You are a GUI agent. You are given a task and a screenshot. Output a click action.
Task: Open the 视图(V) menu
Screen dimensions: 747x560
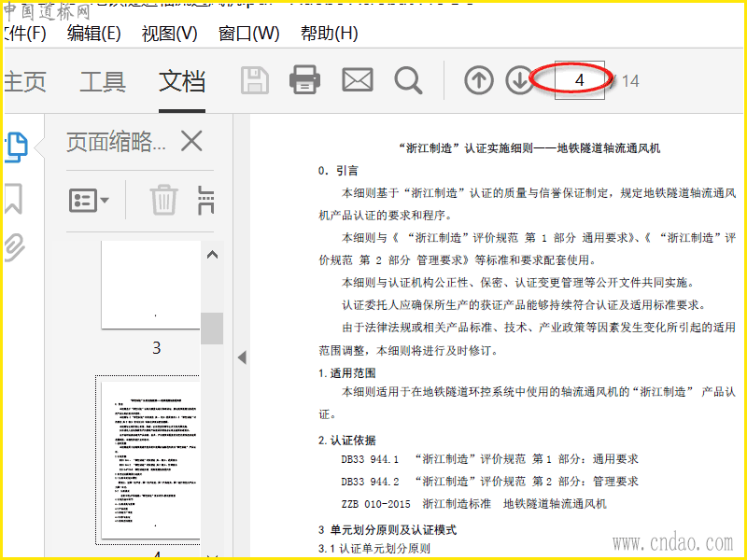point(169,34)
